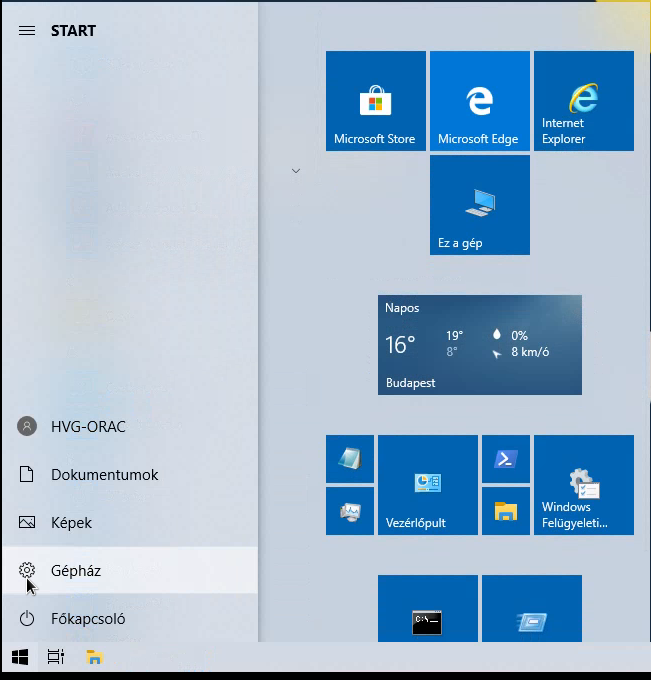This screenshot has height=680, width=651.
Task: Click the START heading text
Action: click(73, 31)
